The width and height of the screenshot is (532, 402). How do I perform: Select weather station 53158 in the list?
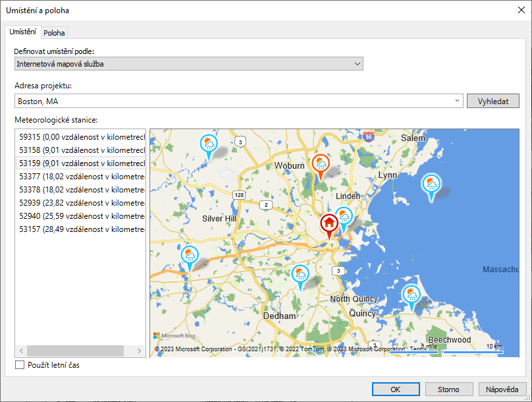[x=80, y=150]
